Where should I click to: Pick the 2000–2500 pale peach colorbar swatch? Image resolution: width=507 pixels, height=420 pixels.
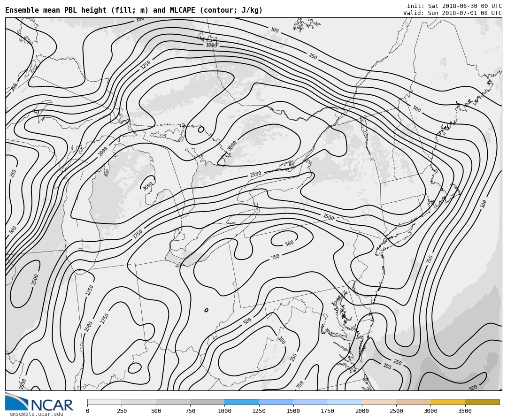point(379,402)
